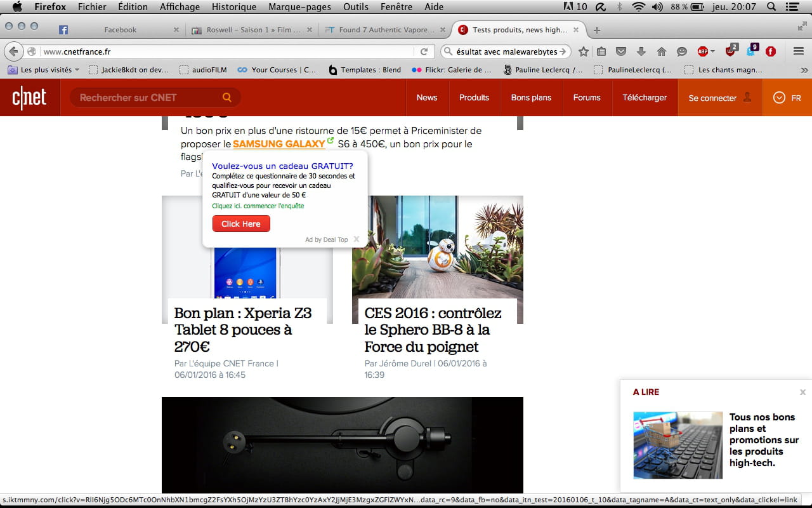Open the Outils menu

(356, 6)
